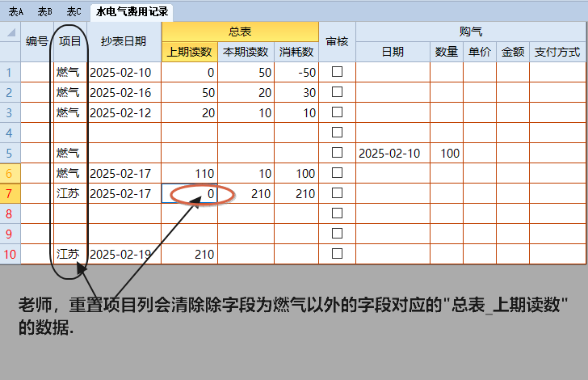The height and width of the screenshot is (380, 588).
Task: Tick the 审核 checkbox in row 3
Action: (337, 112)
